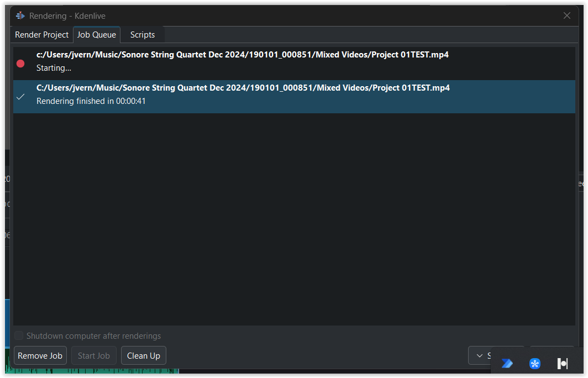Click the white bar-and-dot overlay icon
This screenshot has width=588, height=378.
(562, 363)
